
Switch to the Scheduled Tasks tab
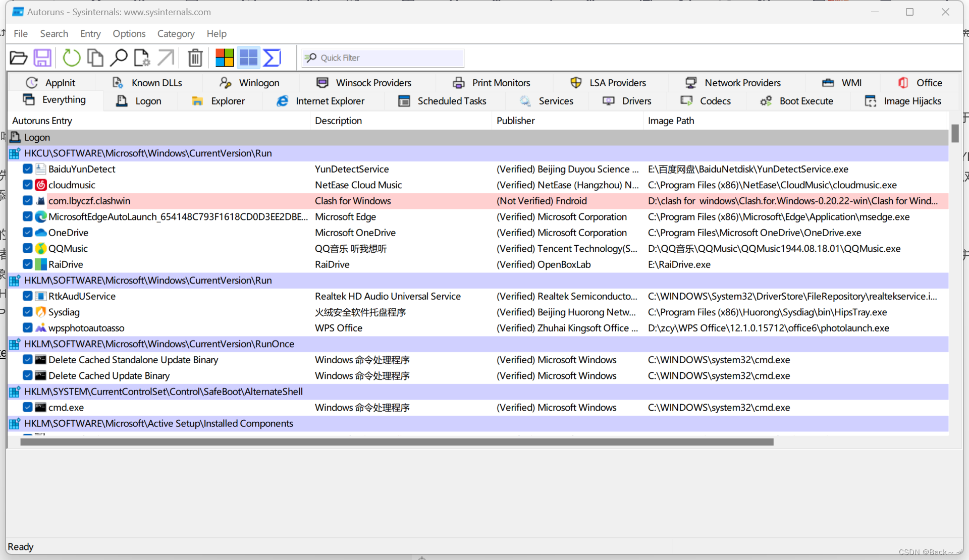click(x=452, y=101)
